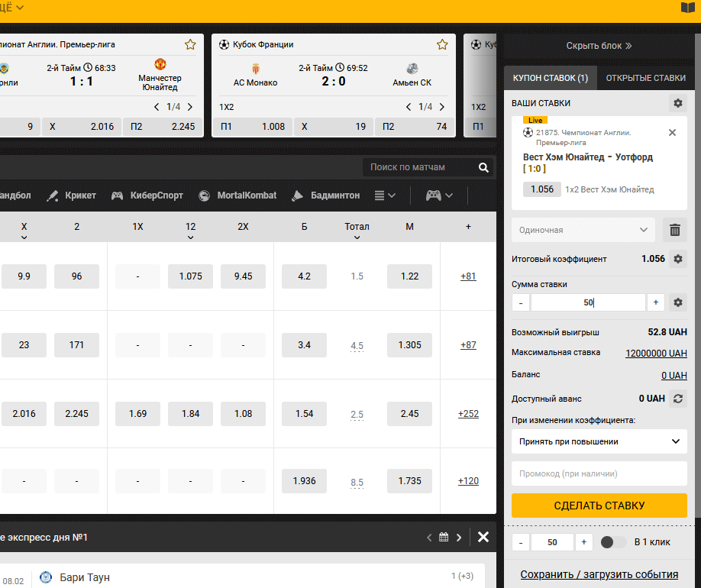The height and width of the screenshot is (588, 701).
Task: Select the 1.936 Б total odds
Action: [304, 480]
